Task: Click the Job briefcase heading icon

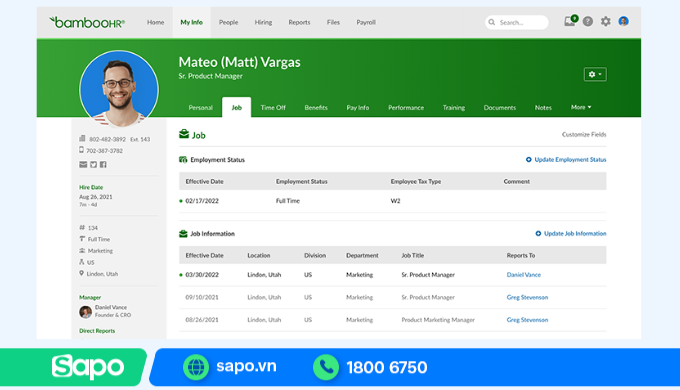Action: click(184, 134)
